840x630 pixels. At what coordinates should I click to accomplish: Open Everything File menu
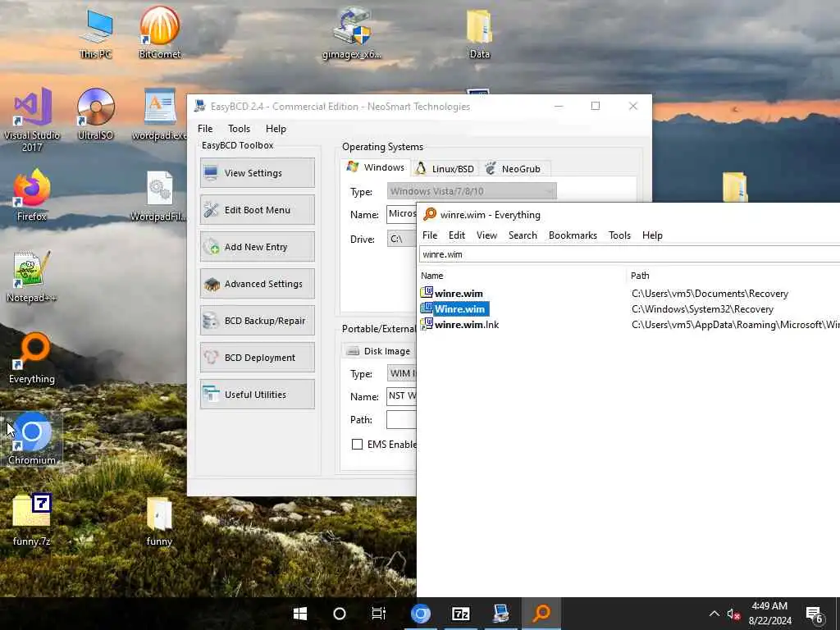tap(430, 235)
